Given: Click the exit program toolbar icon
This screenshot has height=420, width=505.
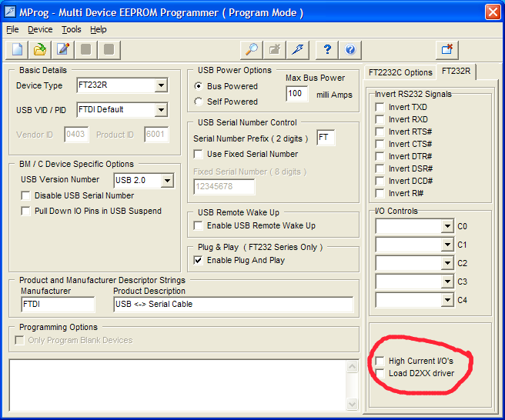Looking at the screenshot, I should point(447,50).
